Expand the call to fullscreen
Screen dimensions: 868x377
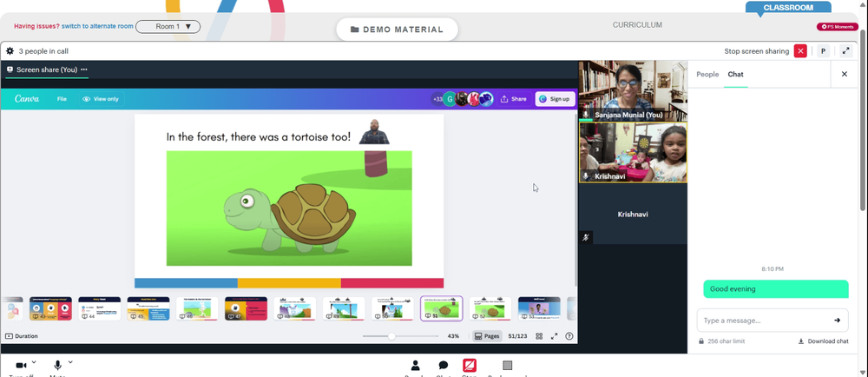(845, 51)
